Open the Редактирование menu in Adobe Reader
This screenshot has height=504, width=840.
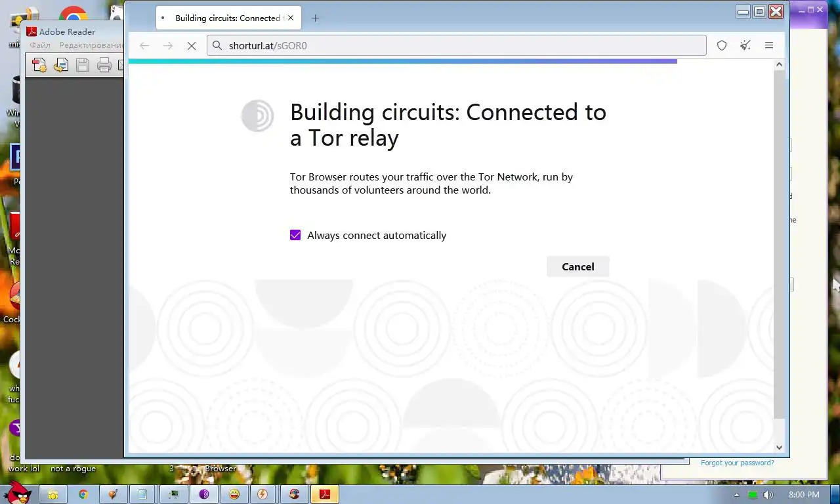point(91,45)
